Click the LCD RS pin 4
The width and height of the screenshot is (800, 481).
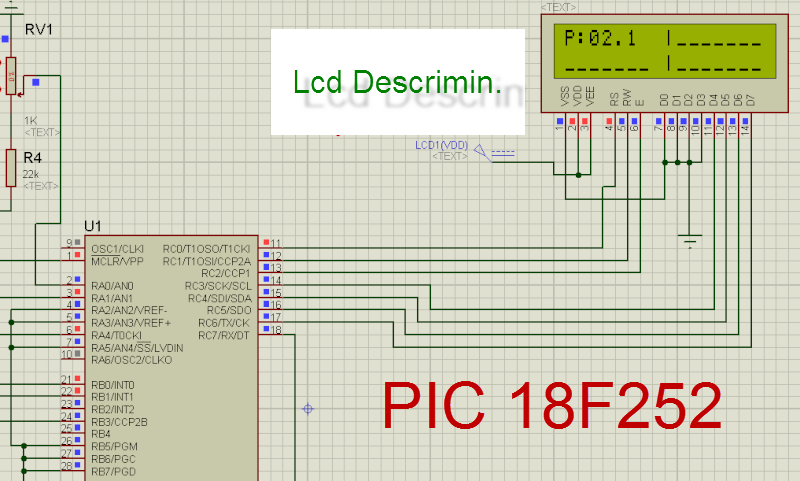609,124
